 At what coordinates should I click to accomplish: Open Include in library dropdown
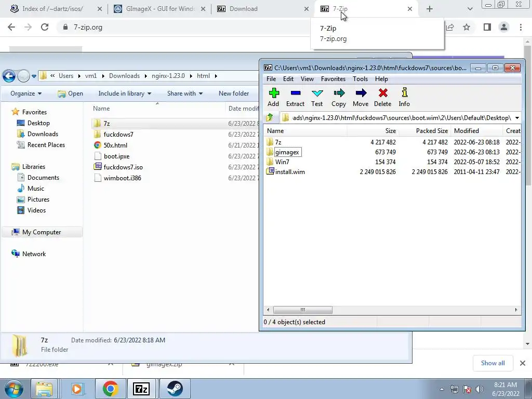coord(125,94)
